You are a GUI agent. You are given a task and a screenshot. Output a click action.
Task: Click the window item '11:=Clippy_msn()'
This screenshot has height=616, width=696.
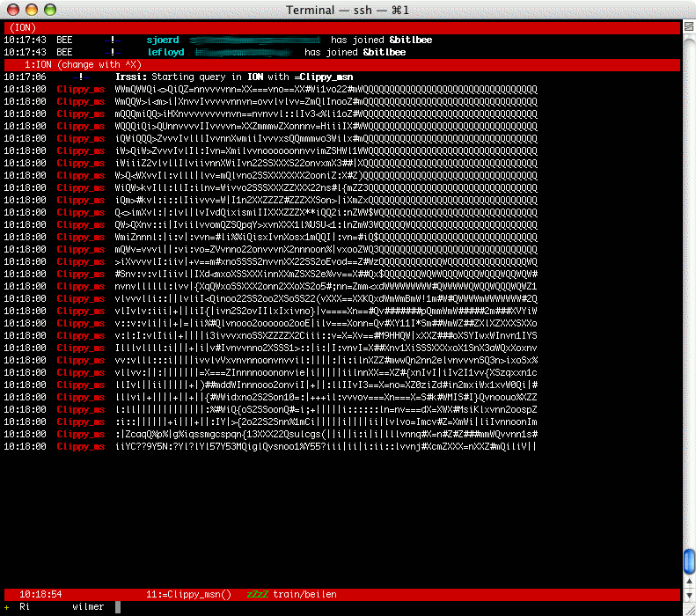point(188,594)
